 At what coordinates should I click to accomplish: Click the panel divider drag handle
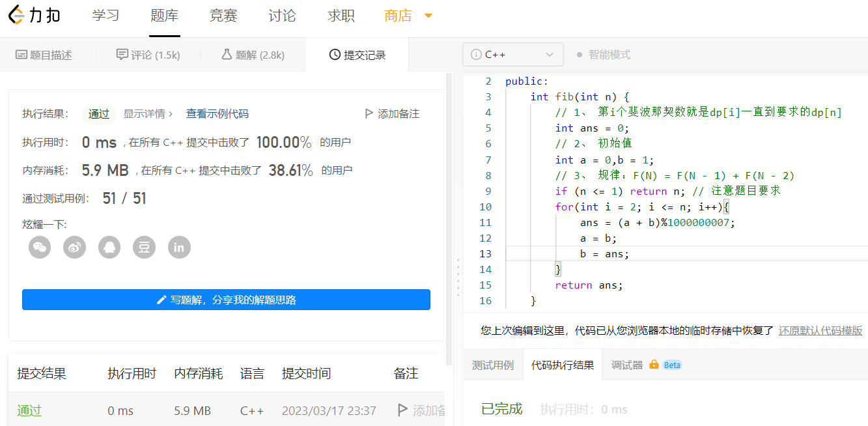(x=458, y=277)
